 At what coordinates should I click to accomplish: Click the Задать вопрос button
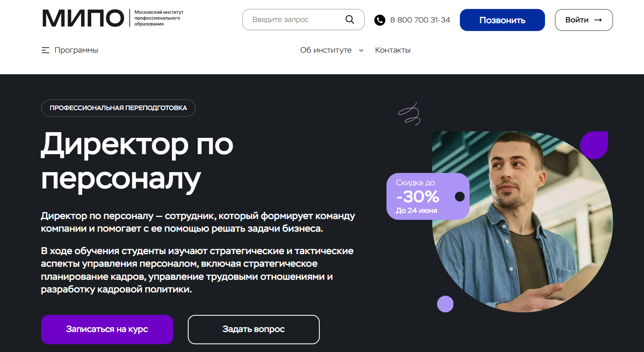point(253,329)
